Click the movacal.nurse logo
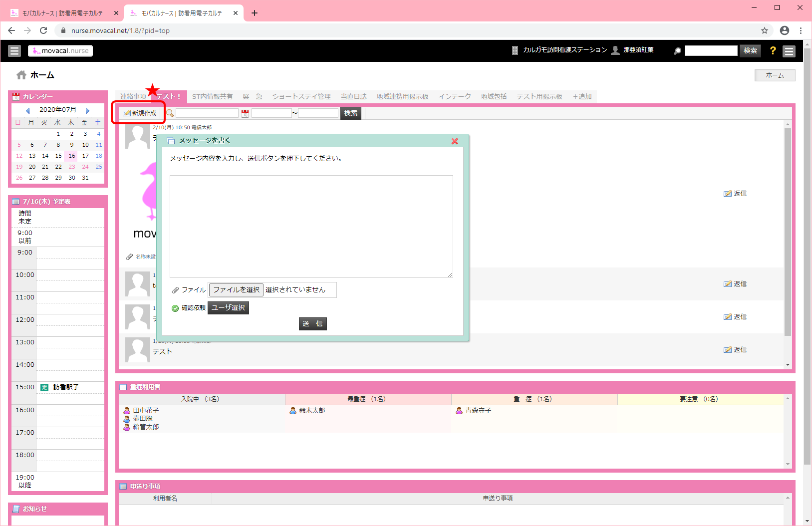 pyautogui.click(x=60, y=51)
